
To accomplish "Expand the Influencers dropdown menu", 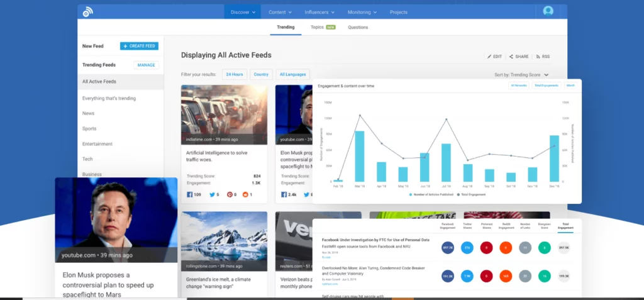I will (x=319, y=12).
